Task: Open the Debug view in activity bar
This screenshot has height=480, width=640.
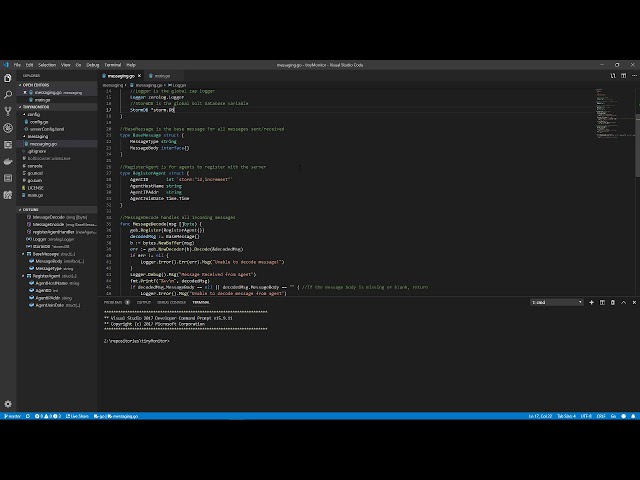Action: click(8, 128)
